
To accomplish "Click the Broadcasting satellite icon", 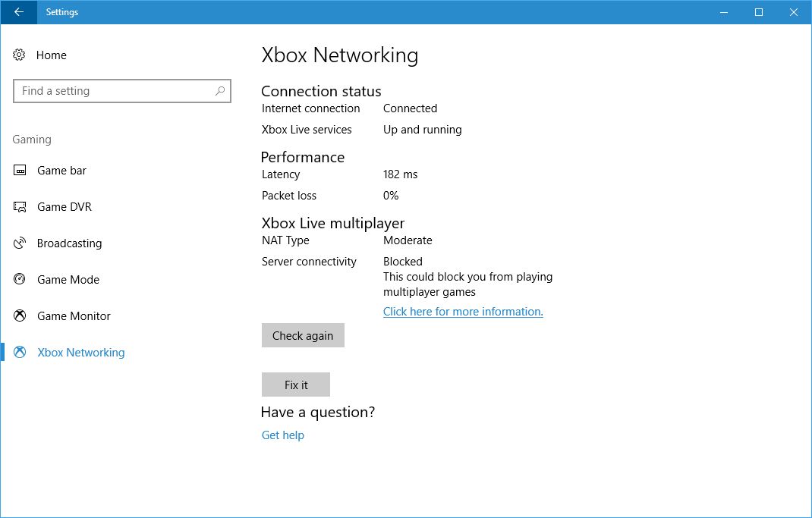I will 20,243.
